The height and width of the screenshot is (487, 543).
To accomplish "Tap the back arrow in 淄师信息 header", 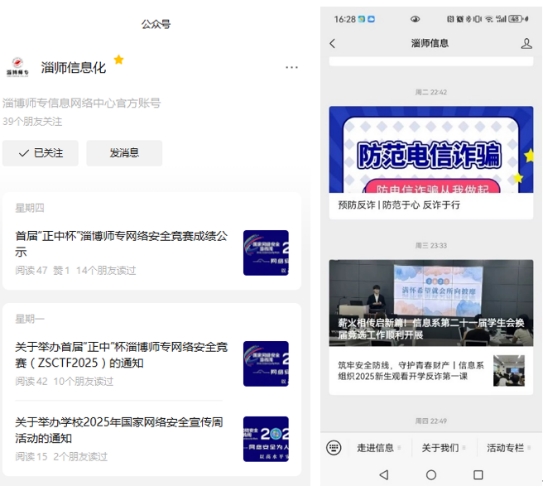I will [x=332, y=43].
